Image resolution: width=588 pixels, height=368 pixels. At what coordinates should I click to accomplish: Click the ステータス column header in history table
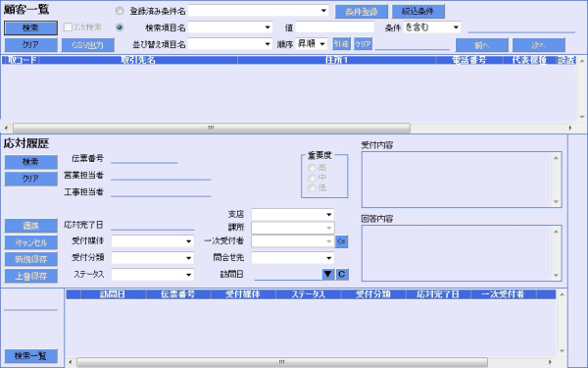tap(309, 294)
